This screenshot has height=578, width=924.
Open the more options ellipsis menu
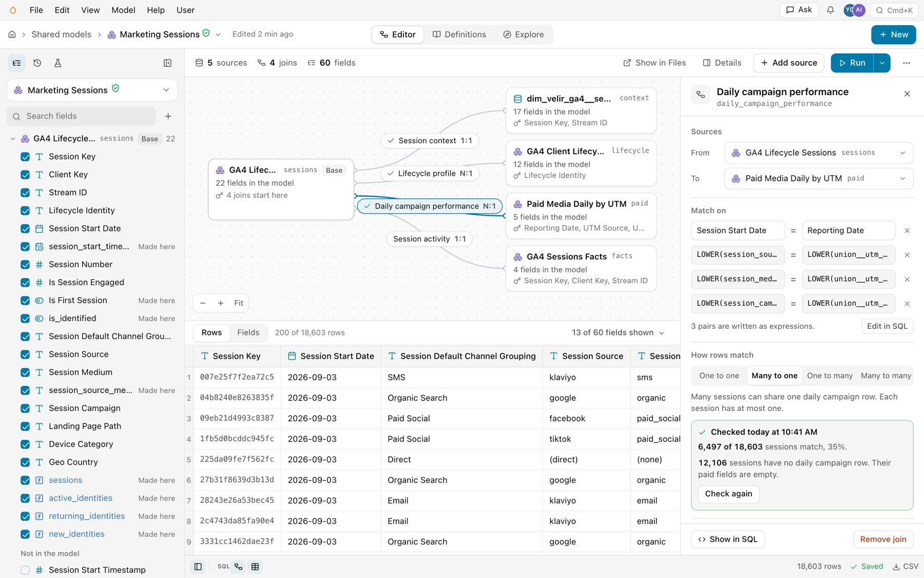(906, 63)
